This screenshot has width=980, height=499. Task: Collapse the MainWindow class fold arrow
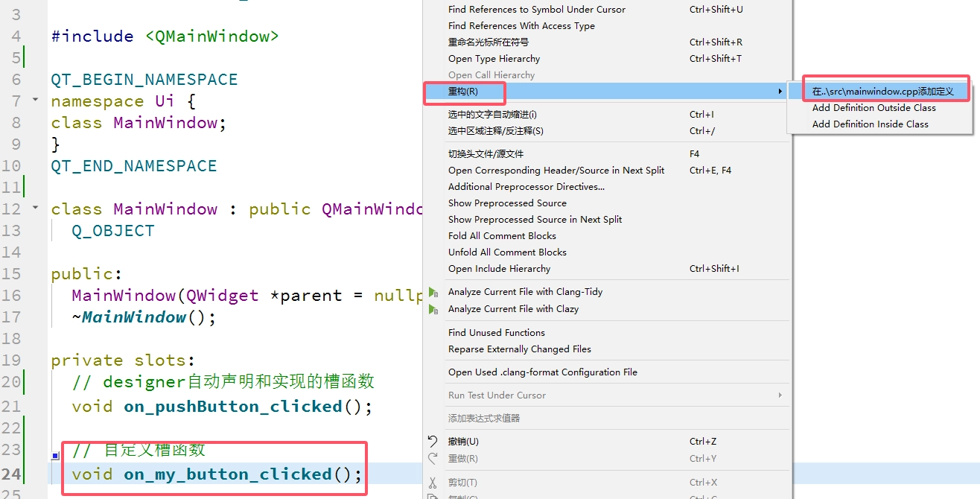pyautogui.click(x=35, y=207)
